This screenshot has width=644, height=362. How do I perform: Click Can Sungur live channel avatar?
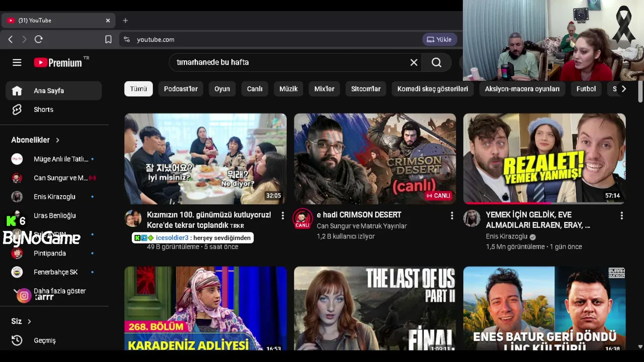pyautogui.click(x=302, y=219)
